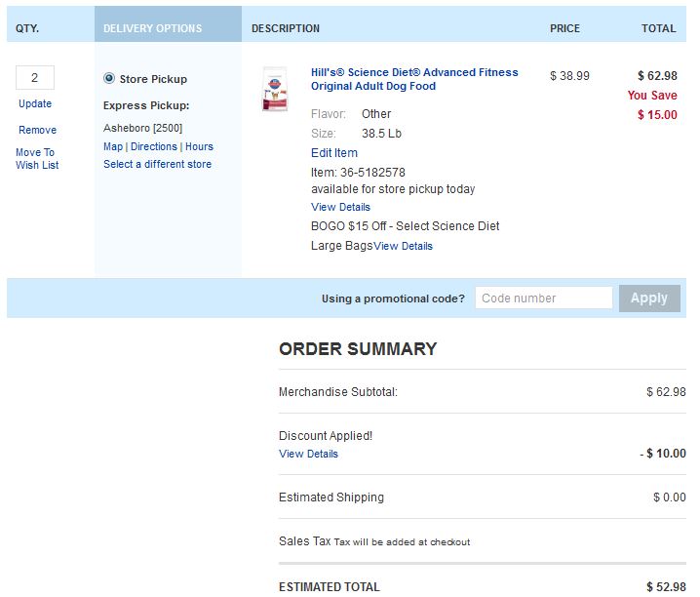Click the Estimated Total amount $ 52.98

pos(666,586)
